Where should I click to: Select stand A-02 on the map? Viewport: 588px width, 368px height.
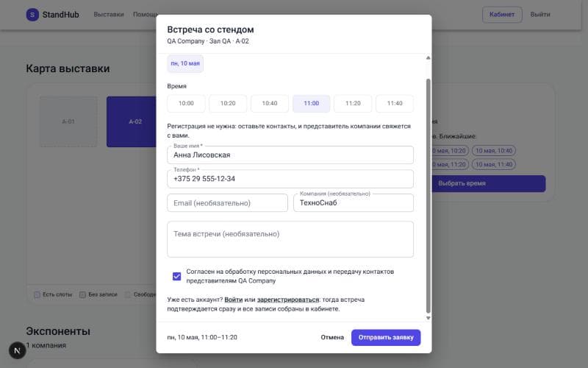coord(132,121)
